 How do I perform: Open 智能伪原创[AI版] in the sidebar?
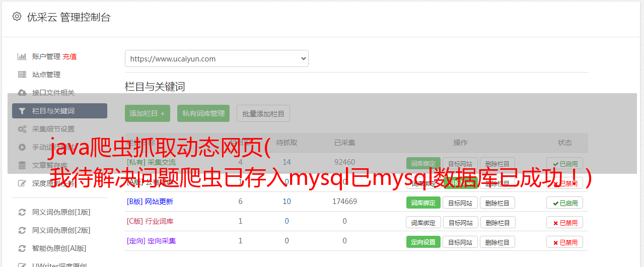59,248
